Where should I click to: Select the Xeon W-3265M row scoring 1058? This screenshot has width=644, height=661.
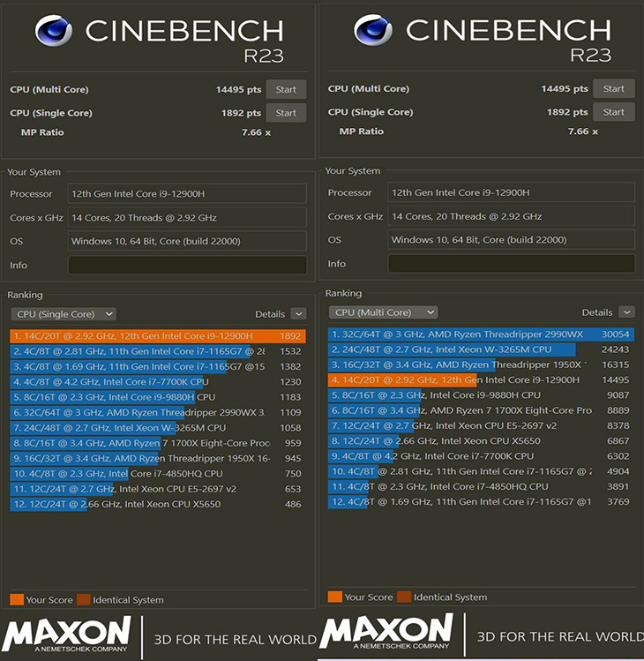pyautogui.click(x=158, y=428)
